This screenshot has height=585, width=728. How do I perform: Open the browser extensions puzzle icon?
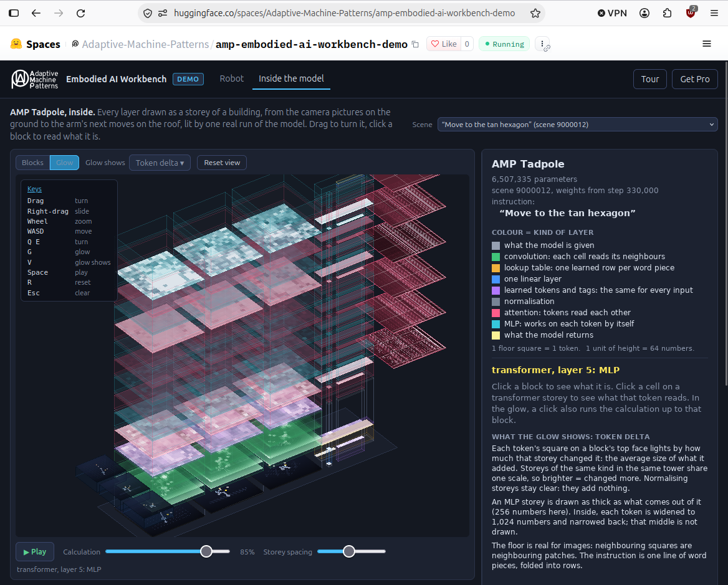[667, 13]
